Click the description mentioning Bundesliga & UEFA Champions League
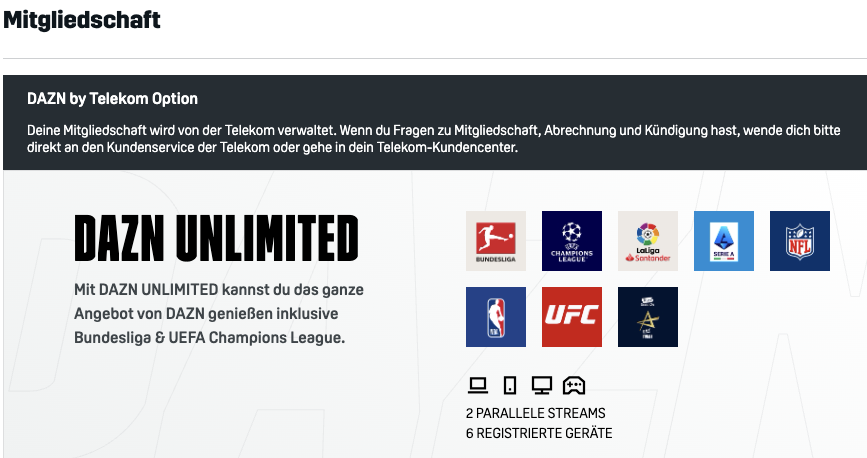Viewport: 867px width, 458px height. point(219,314)
